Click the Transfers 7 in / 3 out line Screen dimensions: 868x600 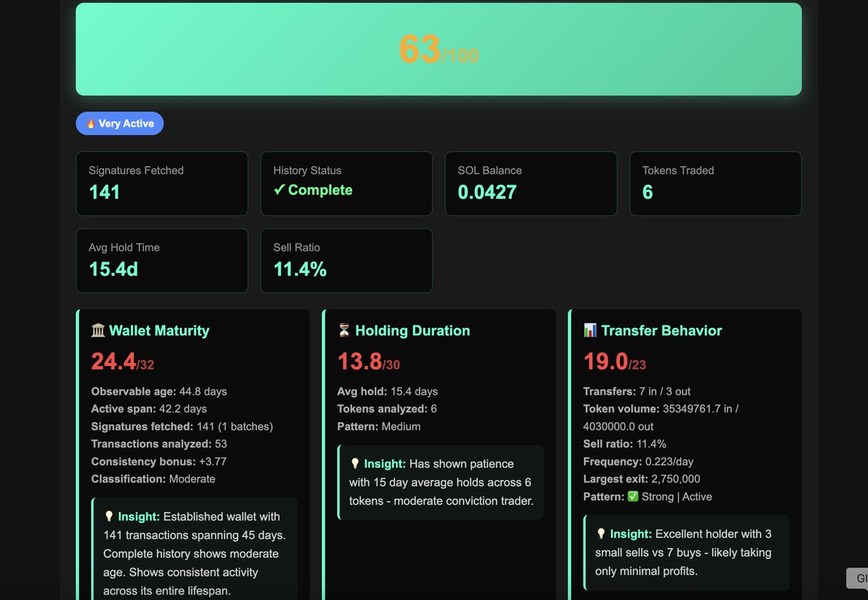pyautogui.click(x=637, y=391)
